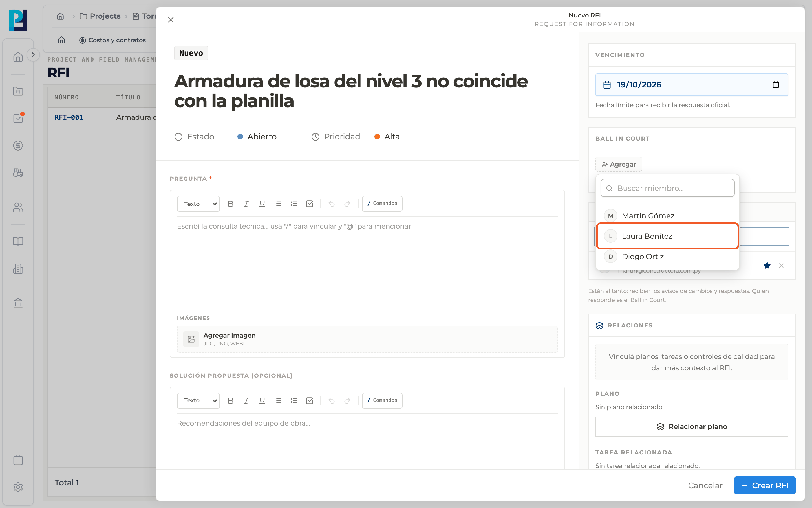
Task: Close the Nuevo RFI dialog with X
Action: (x=171, y=20)
